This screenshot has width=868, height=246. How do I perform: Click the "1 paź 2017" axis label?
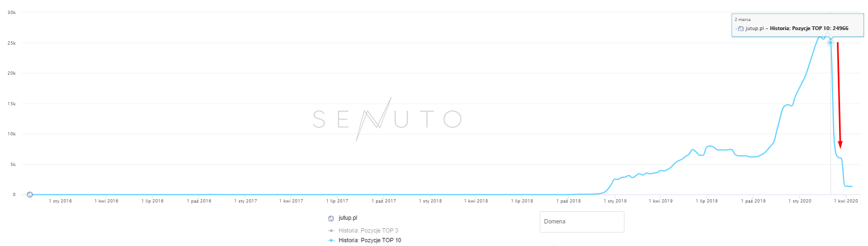(x=384, y=201)
